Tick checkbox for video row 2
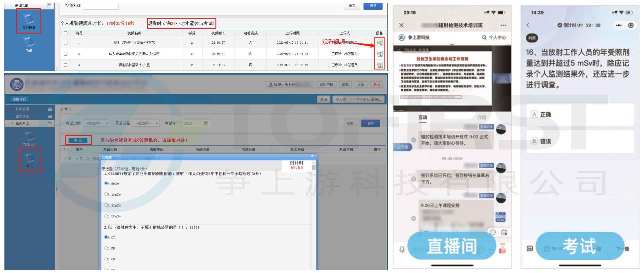 click(65, 54)
